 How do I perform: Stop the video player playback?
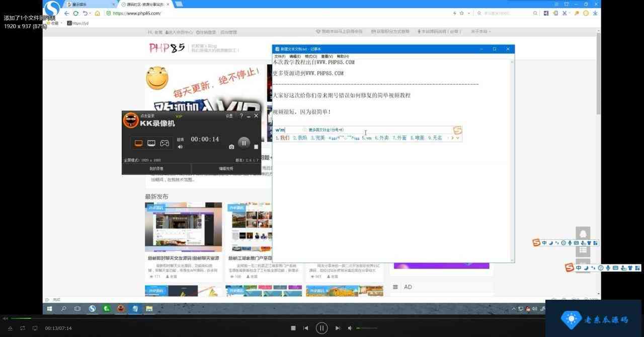click(293, 328)
